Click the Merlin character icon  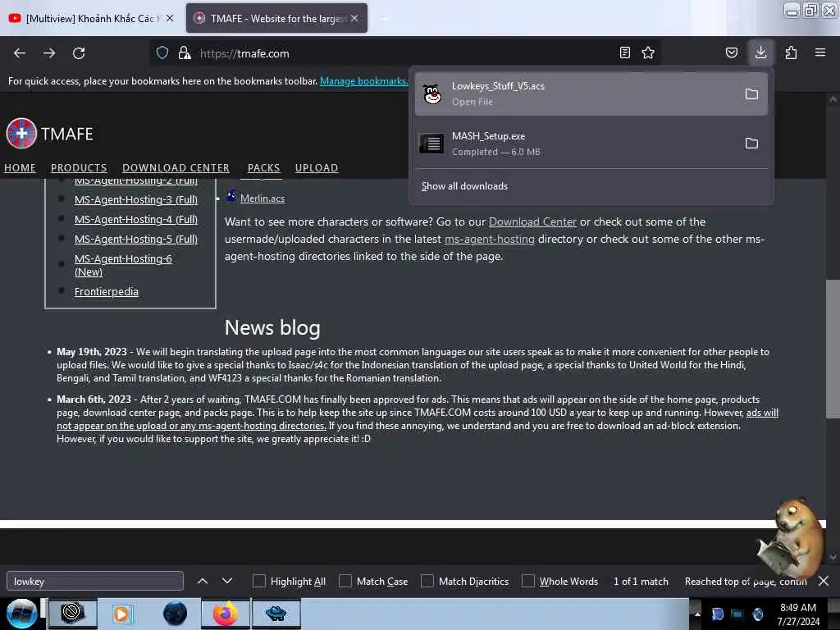click(231, 196)
